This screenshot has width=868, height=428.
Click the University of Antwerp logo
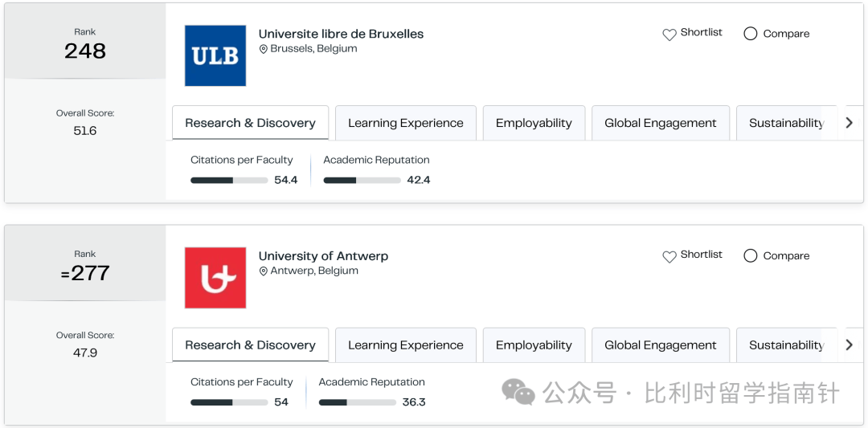click(215, 278)
